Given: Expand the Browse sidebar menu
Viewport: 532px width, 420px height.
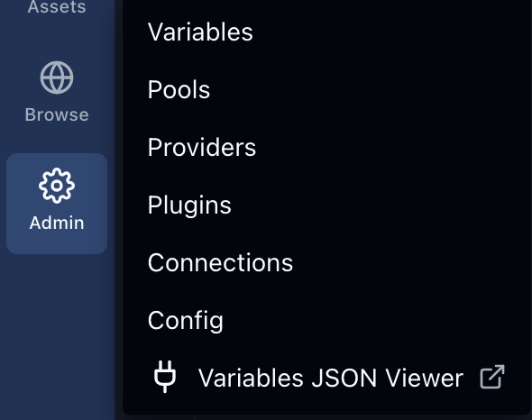Looking at the screenshot, I should click(x=57, y=92).
